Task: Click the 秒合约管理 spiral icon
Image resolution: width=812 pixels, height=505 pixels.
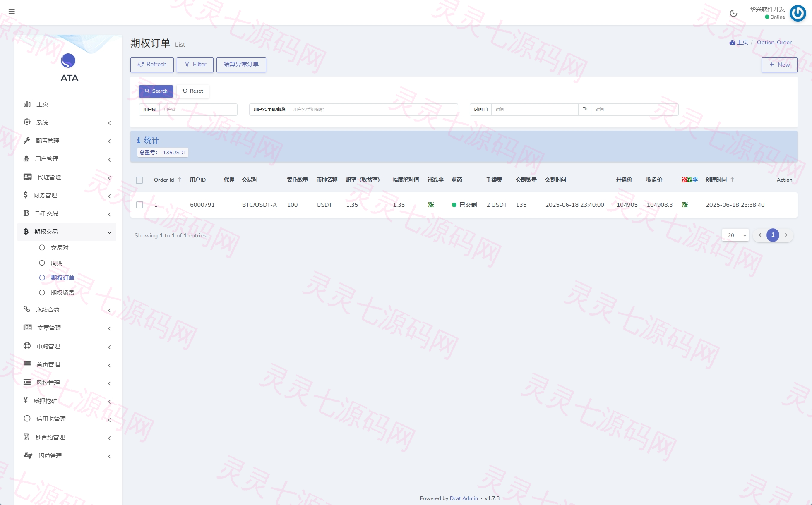Action: click(26, 437)
